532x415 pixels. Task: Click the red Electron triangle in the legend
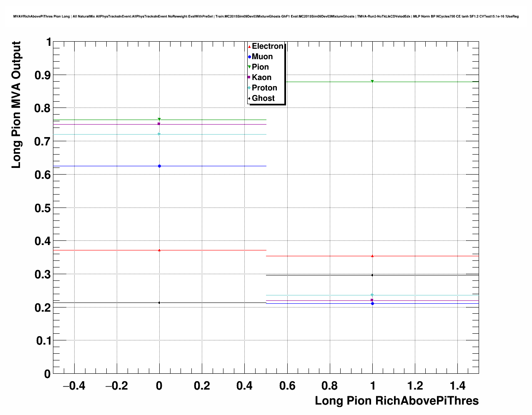click(x=249, y=47)
